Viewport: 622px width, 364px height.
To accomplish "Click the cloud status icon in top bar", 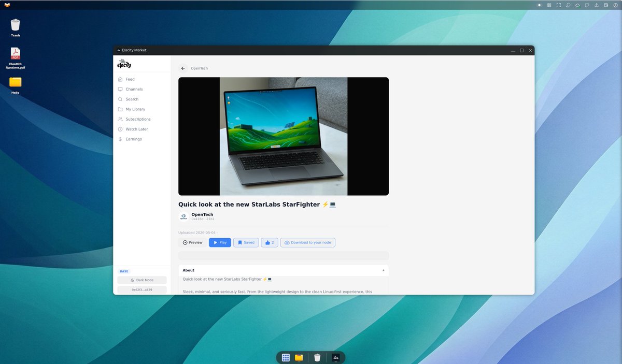I will pyautogui.click(x=577, y=5).
